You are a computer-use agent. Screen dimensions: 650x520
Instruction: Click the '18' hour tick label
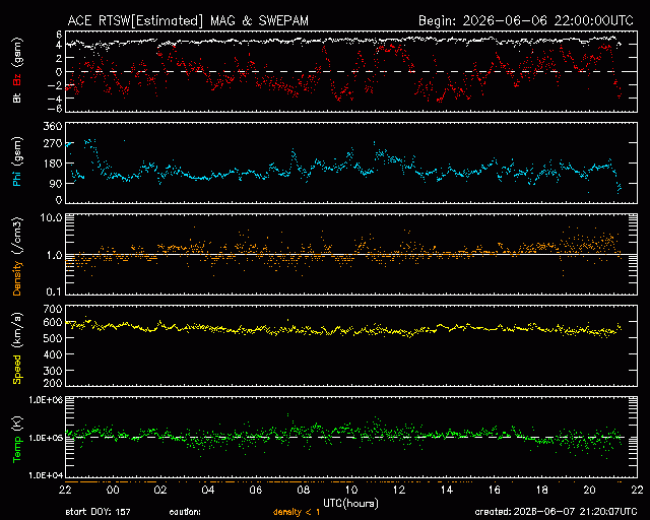tap(542, 490)
